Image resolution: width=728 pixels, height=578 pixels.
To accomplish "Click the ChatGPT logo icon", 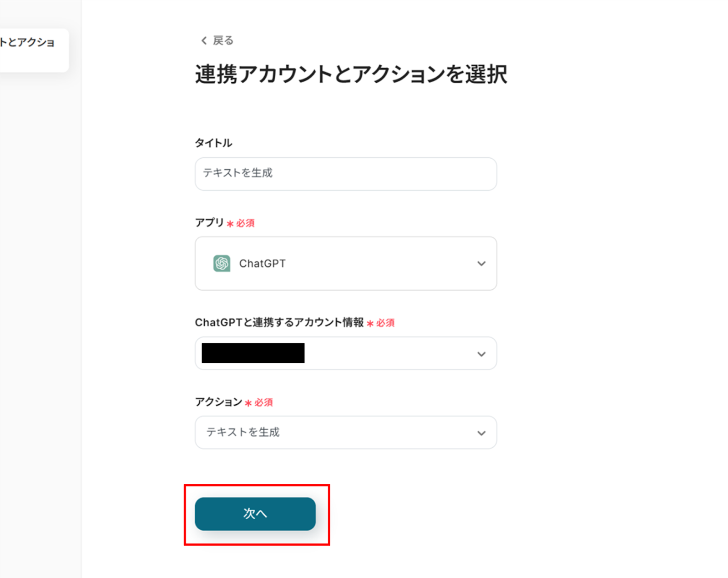I will click(222, 263).
